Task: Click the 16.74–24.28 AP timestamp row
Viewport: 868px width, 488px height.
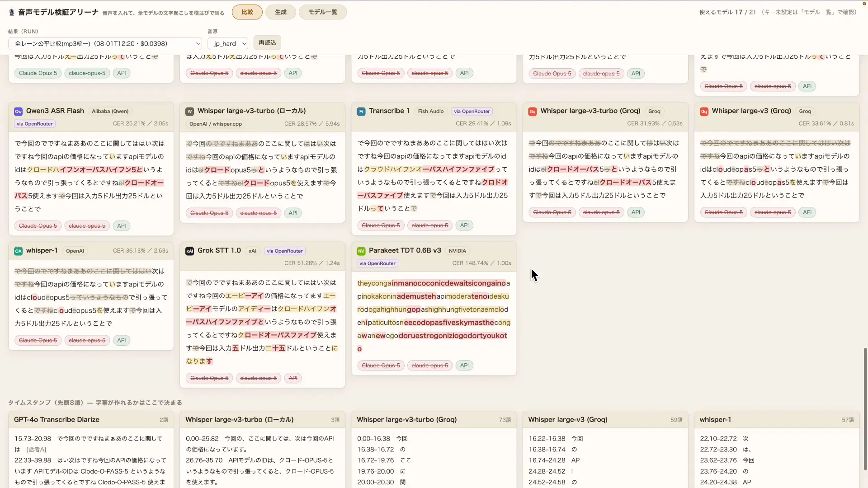Action: 554,460
